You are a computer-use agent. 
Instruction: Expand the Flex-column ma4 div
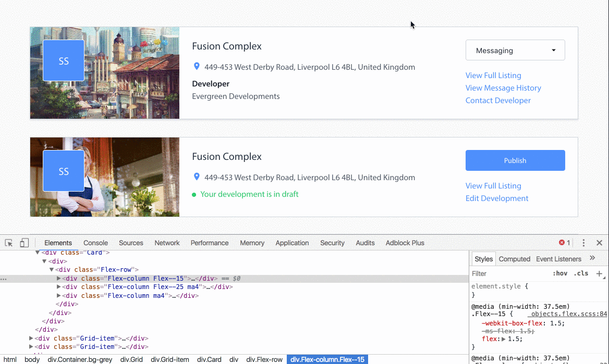pos(58,295)
